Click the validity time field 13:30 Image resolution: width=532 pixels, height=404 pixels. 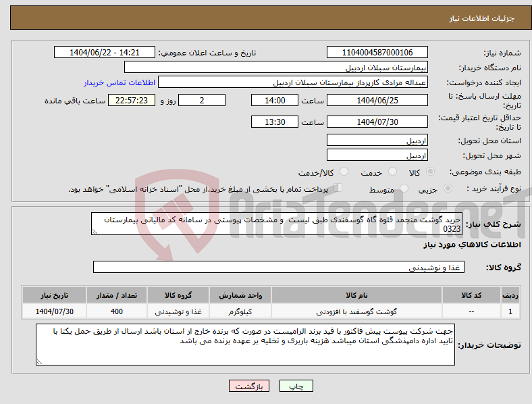click(x=275, y=122)
